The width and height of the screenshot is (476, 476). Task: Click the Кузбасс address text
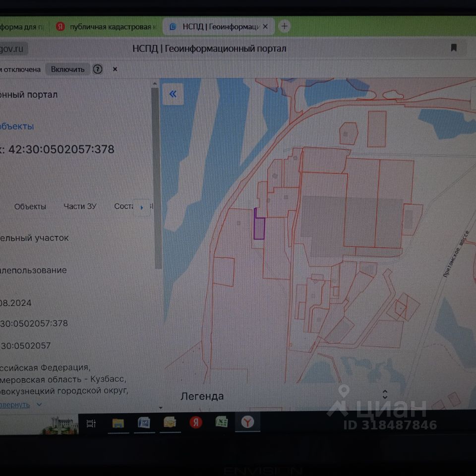pyautogui.click(x=108, y=379)
